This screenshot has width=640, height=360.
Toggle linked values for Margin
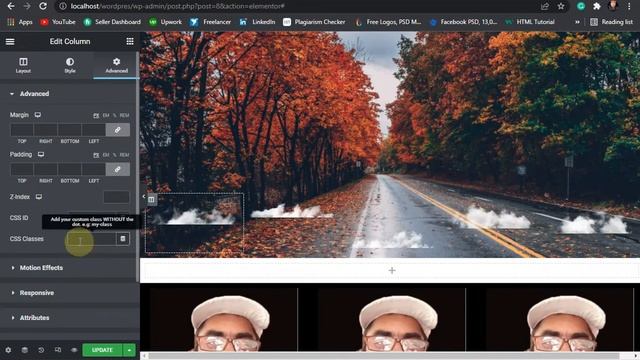pyautogui.click(x=118, y=130)
